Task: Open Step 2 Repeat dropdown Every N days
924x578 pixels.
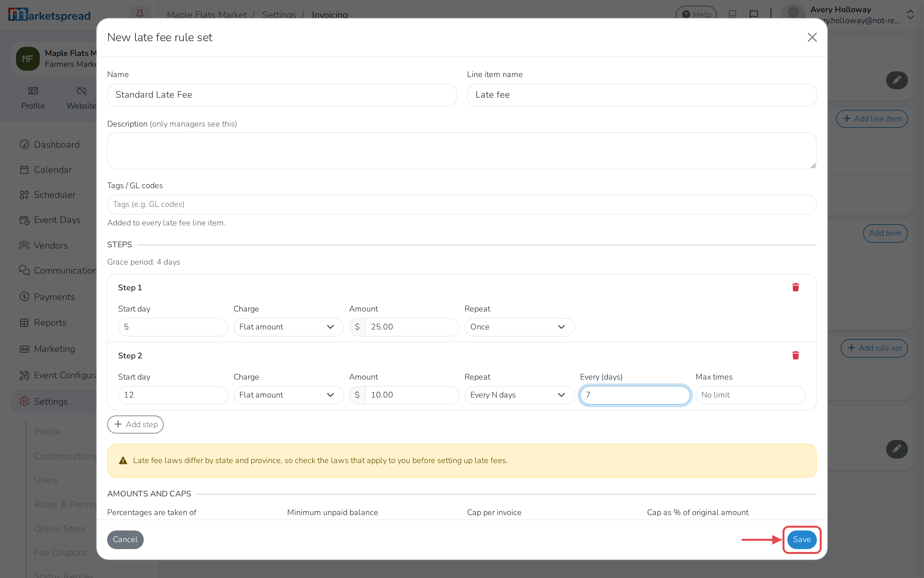Action: (519, 395)
